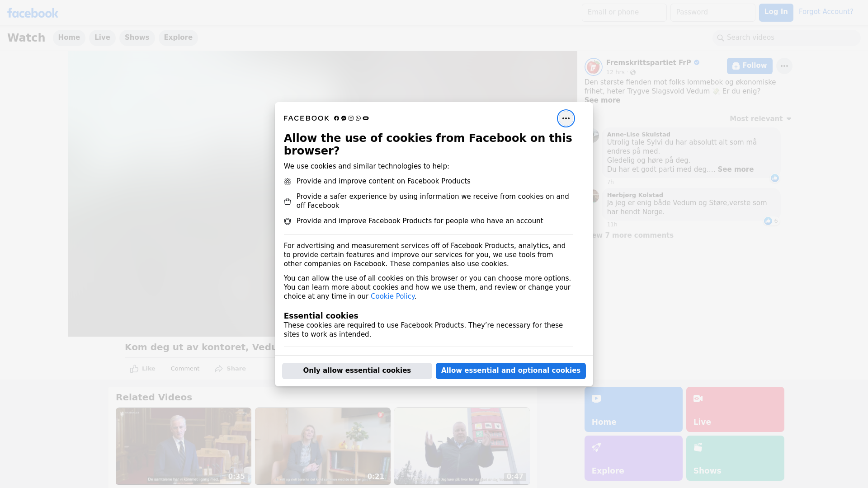
Task: Click into the Password field
Action: (712, 13)
